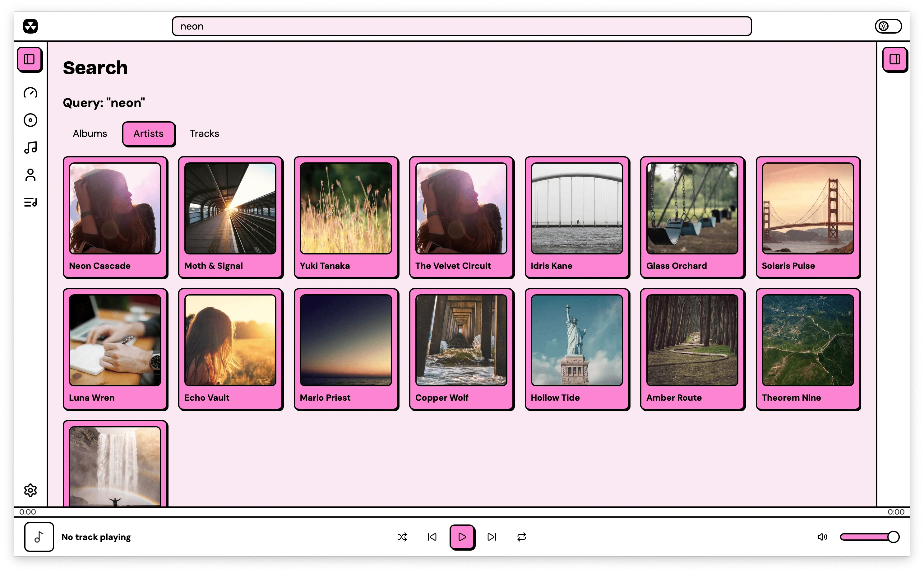Mute the volume speaker icon

click(822, 537)
